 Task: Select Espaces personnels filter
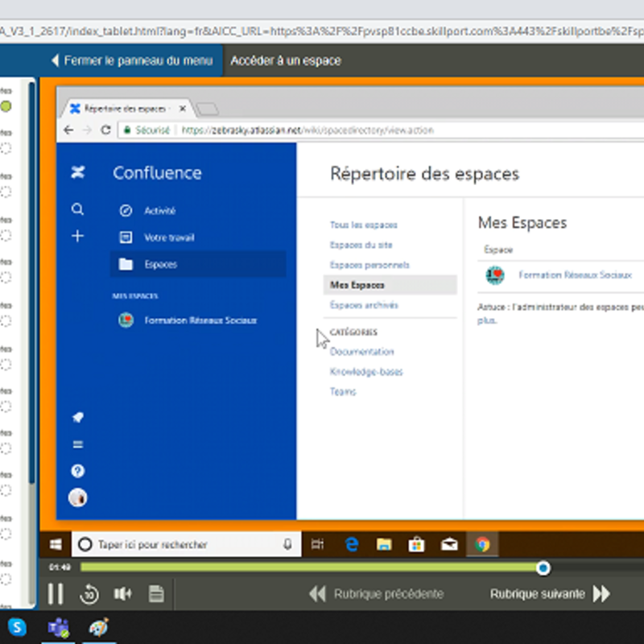[369, 265]
